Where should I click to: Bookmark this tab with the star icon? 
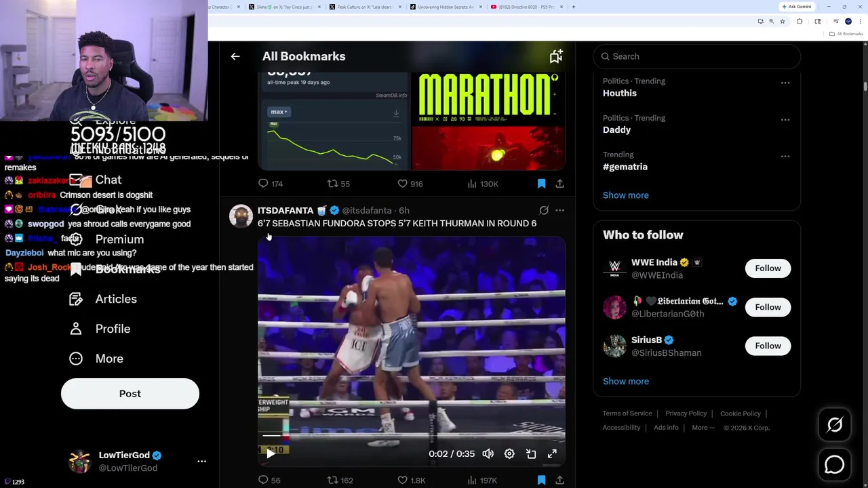coord(782,22)
